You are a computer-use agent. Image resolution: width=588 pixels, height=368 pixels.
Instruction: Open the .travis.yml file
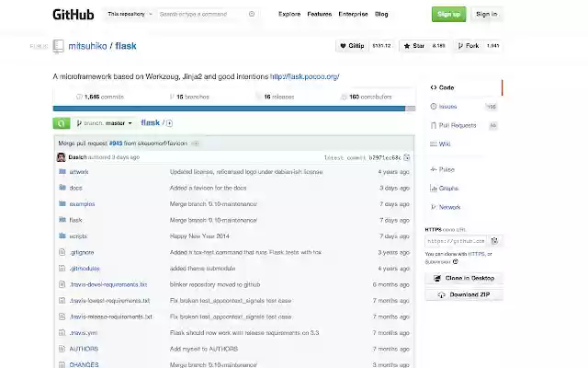click(x=84, y=333)
